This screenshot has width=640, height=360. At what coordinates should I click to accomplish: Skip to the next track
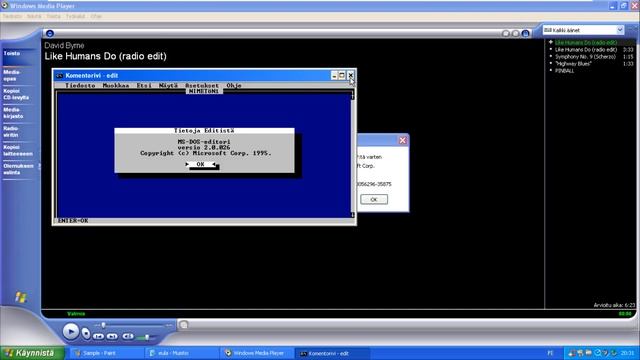click(112, 336)
